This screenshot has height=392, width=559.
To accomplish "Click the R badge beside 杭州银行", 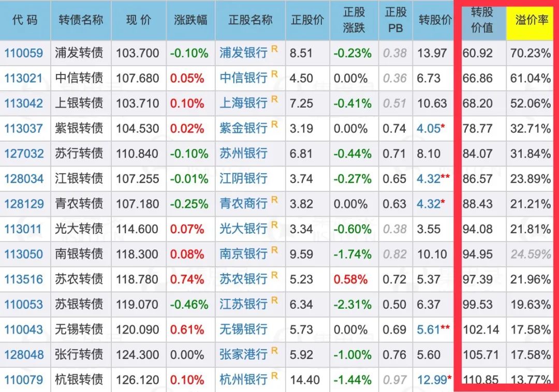I will [x=274, y=376].
